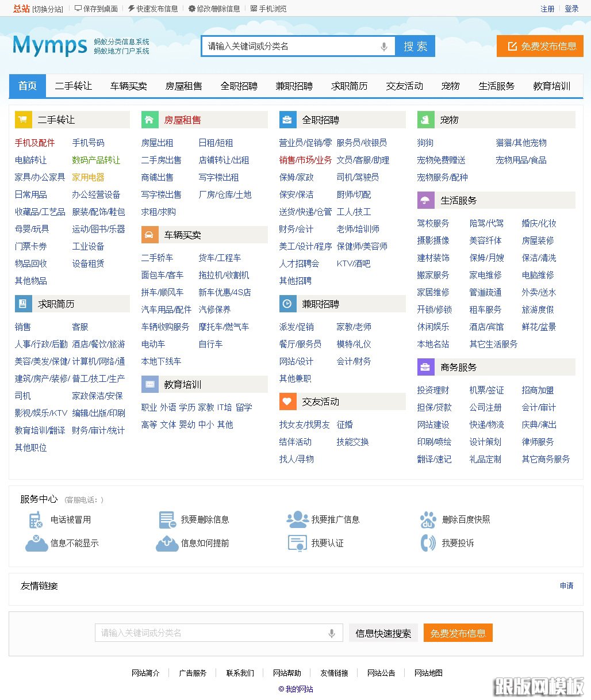Click the paw icon beside 宠物
The width and height of the screenshot is (591, 700).
tap(425, 120)
